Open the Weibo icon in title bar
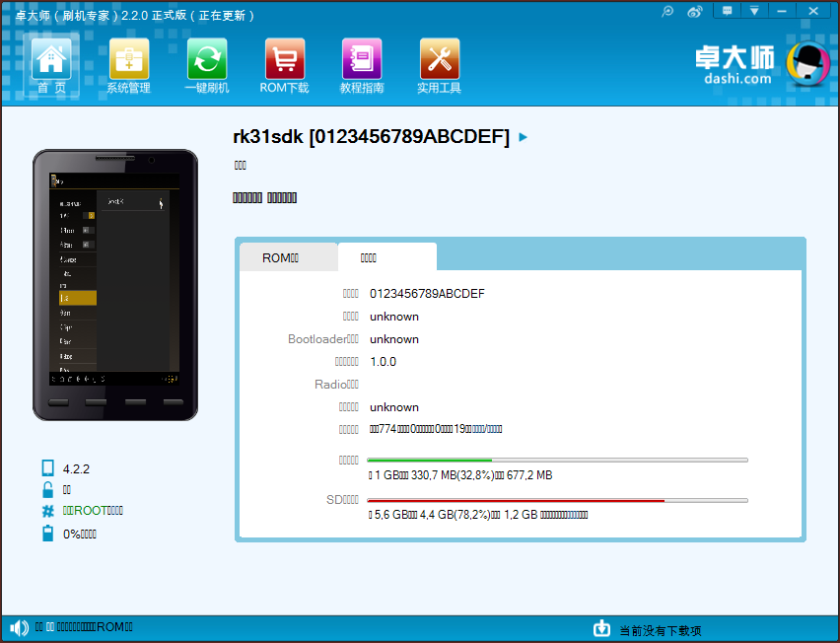Image resolution: width=840 pixels, height=643 pixels. pos(695,11)
